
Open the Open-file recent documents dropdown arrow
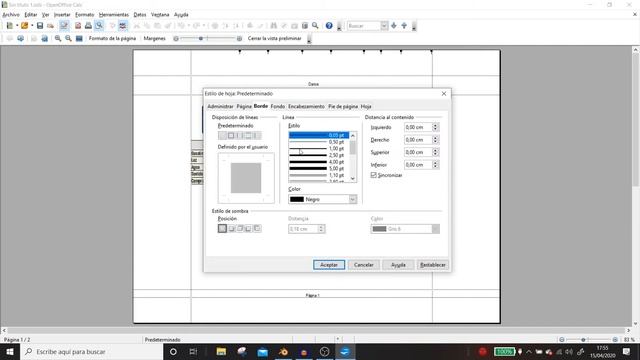pos(32,26)
